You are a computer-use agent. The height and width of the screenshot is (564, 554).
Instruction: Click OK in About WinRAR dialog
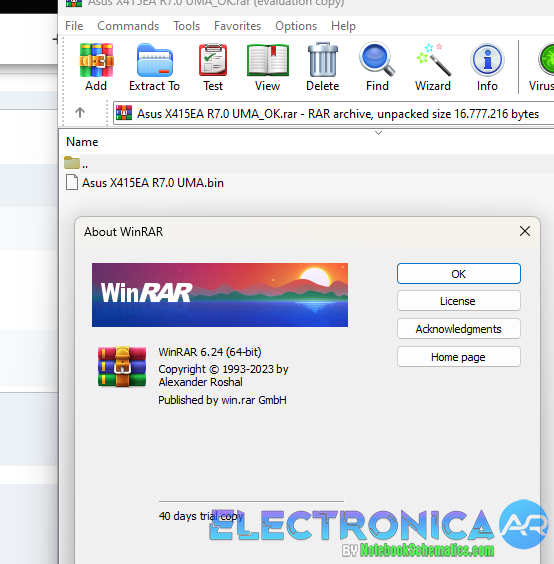point(459,274)
